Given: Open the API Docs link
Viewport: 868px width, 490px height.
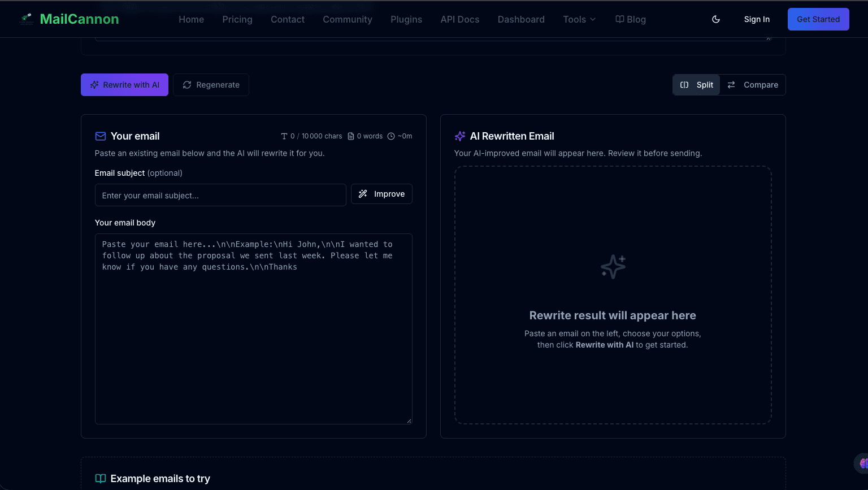Looking at the screenshot, I should [460, 19].
